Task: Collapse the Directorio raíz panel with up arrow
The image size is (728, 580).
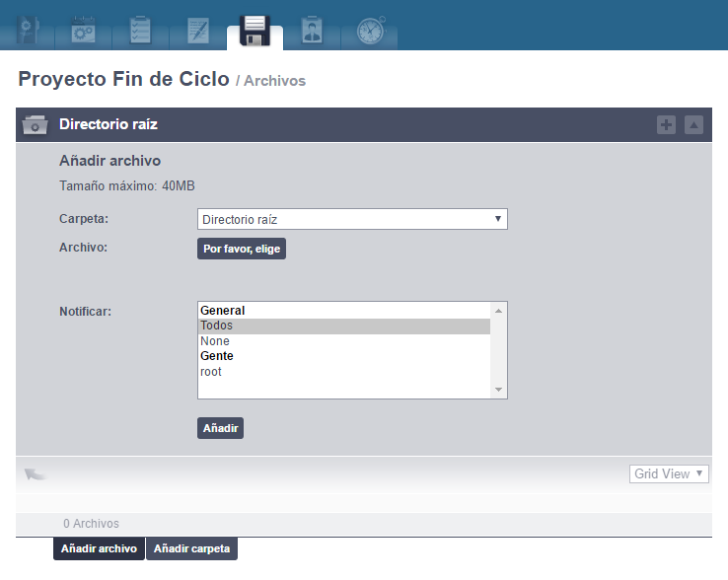Action: click(x=693, y=125)
